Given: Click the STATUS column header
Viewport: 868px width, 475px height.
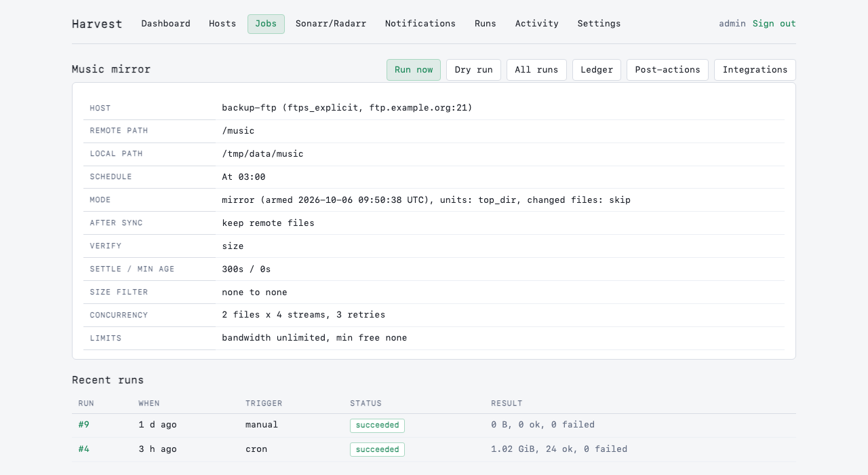Looking at the screenshot, I should 366,403.
